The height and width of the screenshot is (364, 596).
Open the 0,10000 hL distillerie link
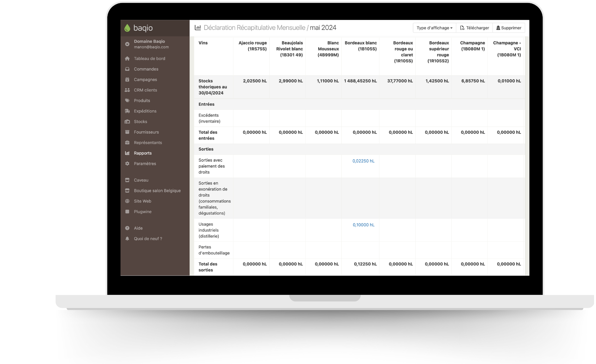(x=364, y=225)
